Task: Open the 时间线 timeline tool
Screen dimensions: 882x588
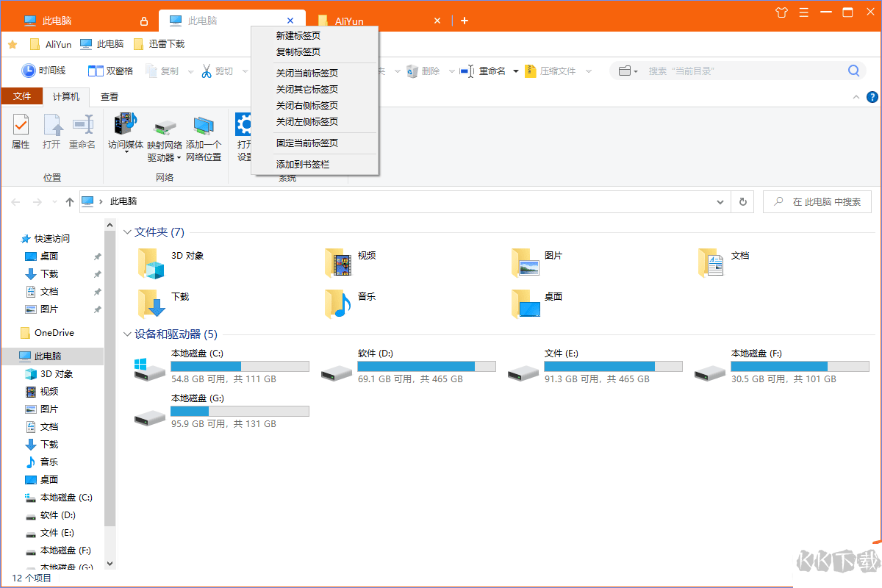Action: [x=43, y=71]
